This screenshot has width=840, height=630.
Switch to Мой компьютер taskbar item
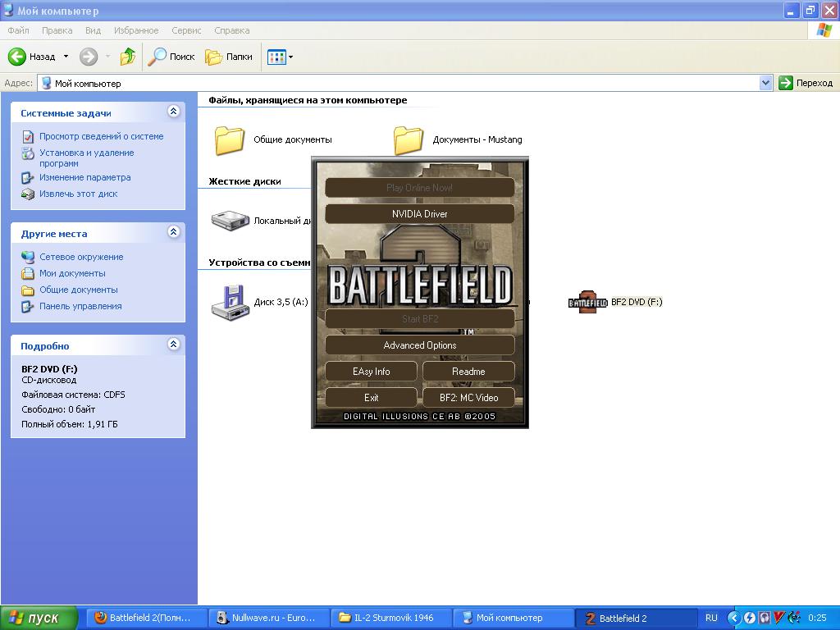click(x=512, y=619)
